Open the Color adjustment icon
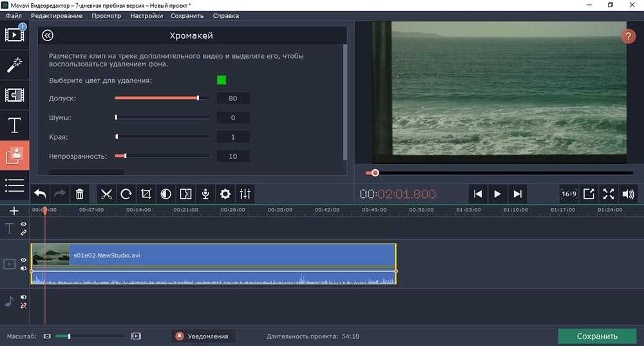This screenshot has width=644, height=346. click(x=166, y=194)
